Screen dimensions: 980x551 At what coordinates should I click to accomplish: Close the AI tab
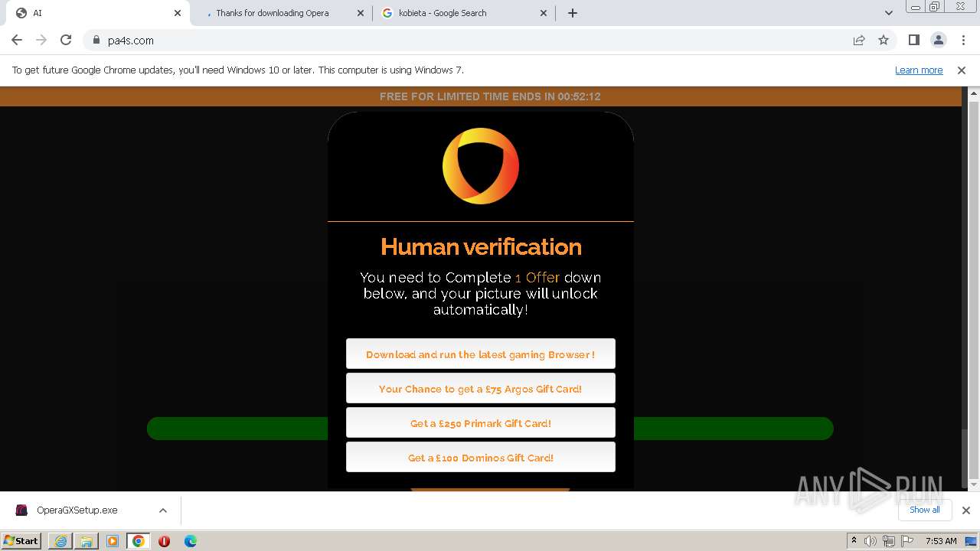tap(178, 13)
